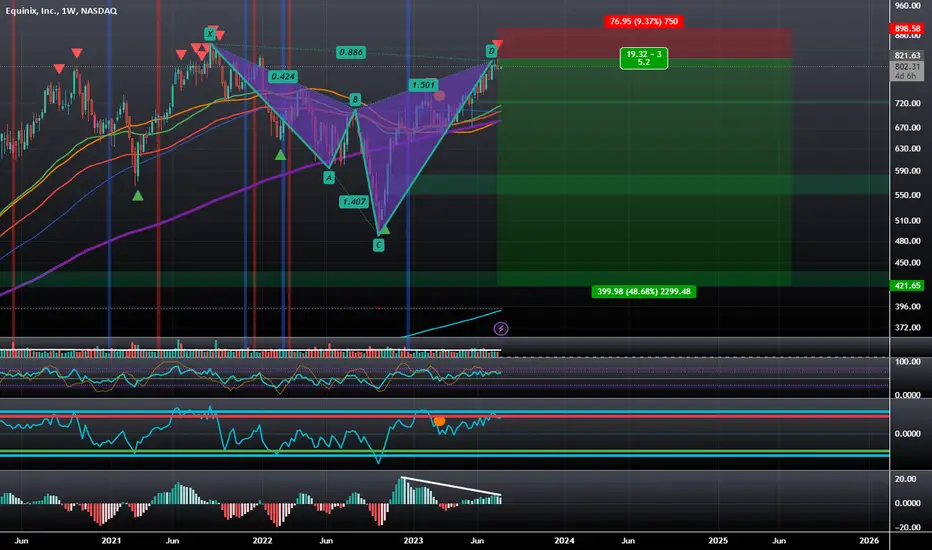Click the 720.00 price axis label
932x550 pixels.
pyautogui.click(x=908, y=103)
